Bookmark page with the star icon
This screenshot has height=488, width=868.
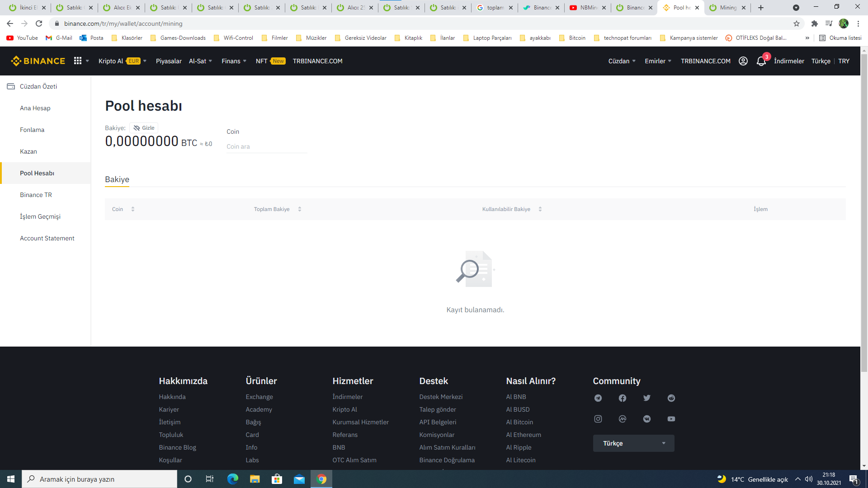pyautogui.click(x=797, y=23)
